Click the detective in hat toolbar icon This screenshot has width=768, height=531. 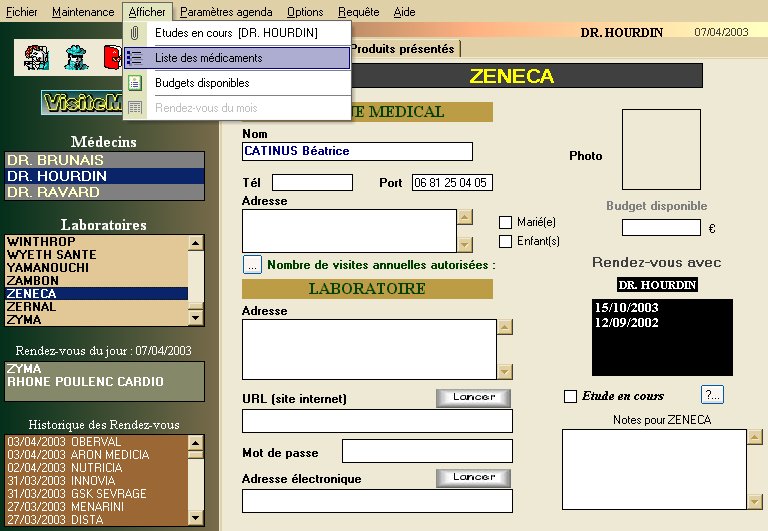[75, 57]
